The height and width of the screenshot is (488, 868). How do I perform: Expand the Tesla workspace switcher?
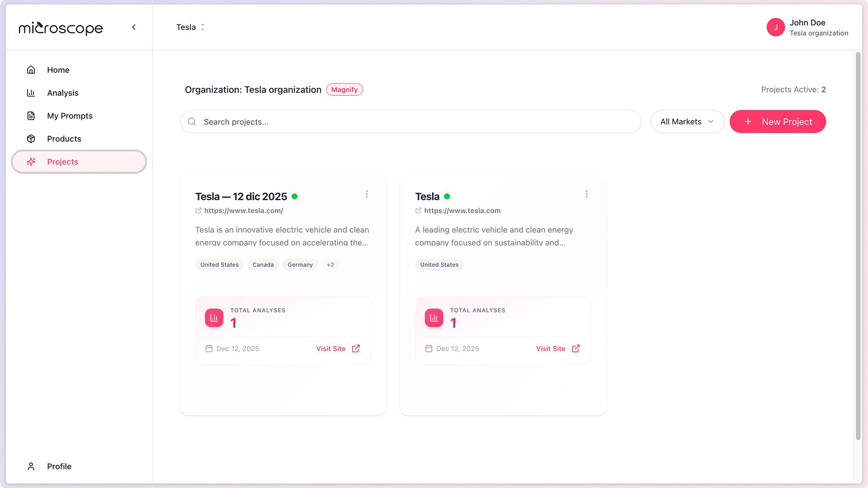click(x=190, y=27)
